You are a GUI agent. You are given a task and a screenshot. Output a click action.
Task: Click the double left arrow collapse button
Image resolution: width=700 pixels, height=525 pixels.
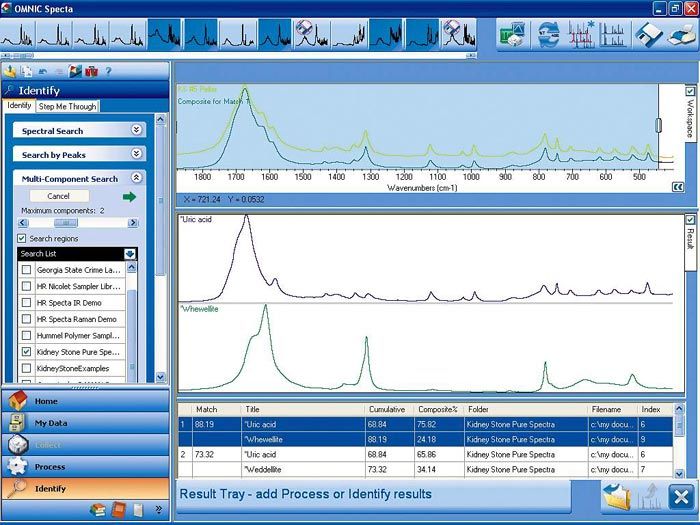(678, 187)
